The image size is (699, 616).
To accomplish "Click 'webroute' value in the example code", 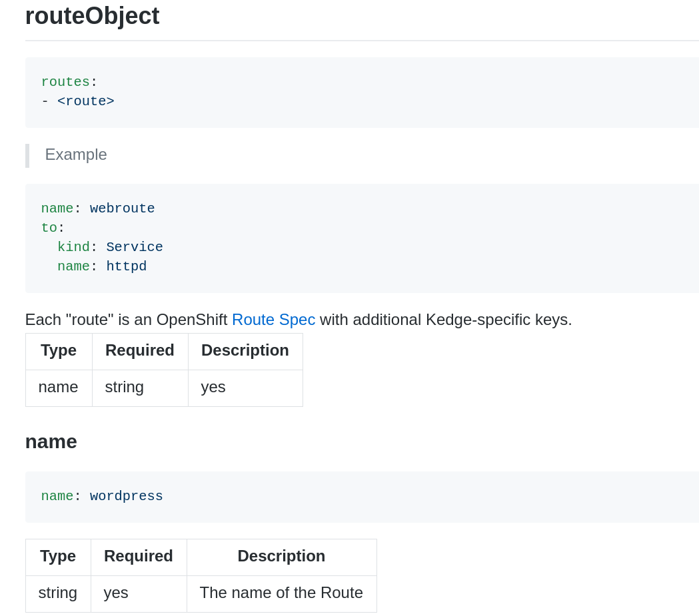I will (122, 208).
